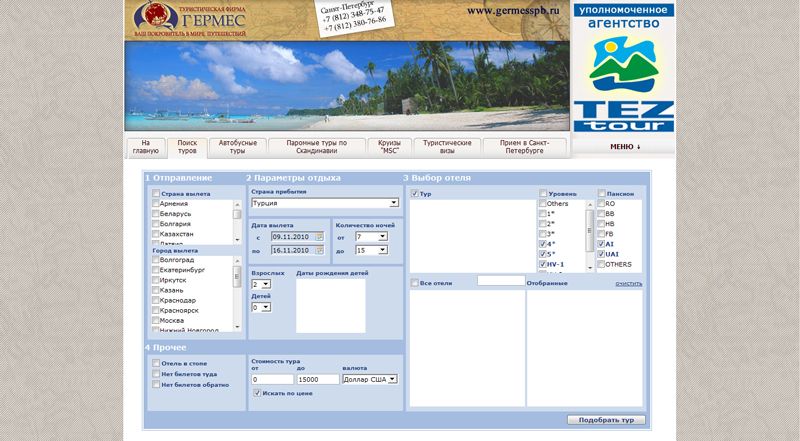Open Туристические визы tab
Viewport: 800px width, 441px height.
pos(447,147)
